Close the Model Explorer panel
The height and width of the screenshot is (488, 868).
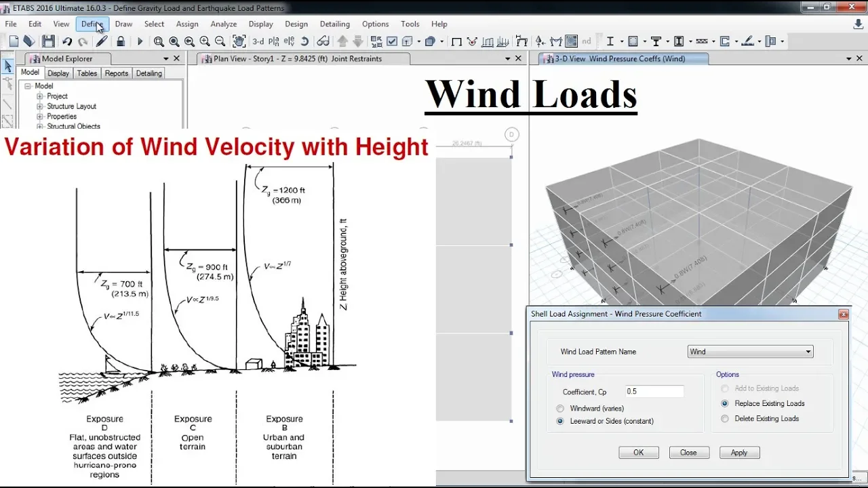176,59
